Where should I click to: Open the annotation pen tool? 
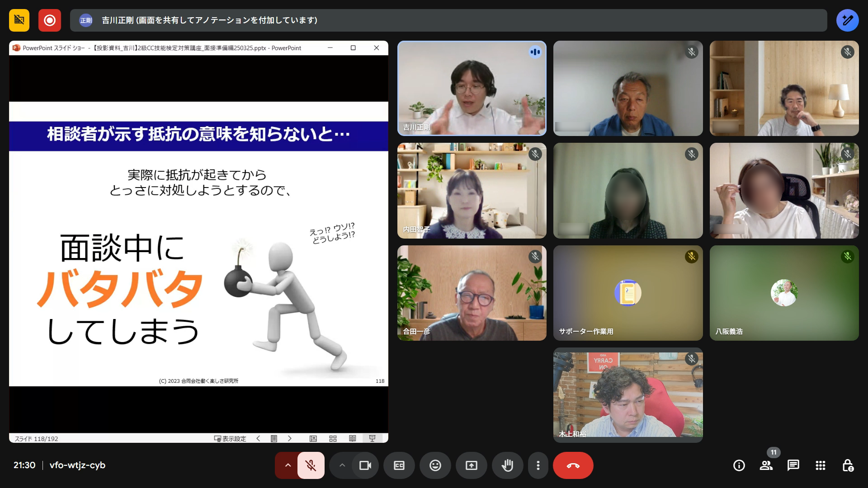[x=847, y=20]
